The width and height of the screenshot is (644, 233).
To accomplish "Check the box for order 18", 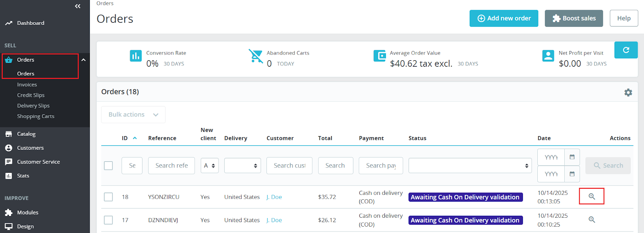I will click(108, 197).
